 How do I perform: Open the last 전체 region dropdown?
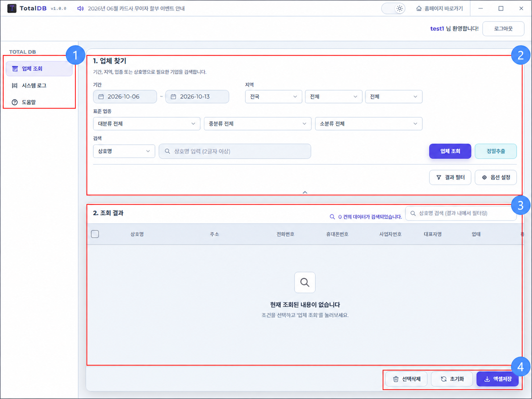(x=394, y=97)
